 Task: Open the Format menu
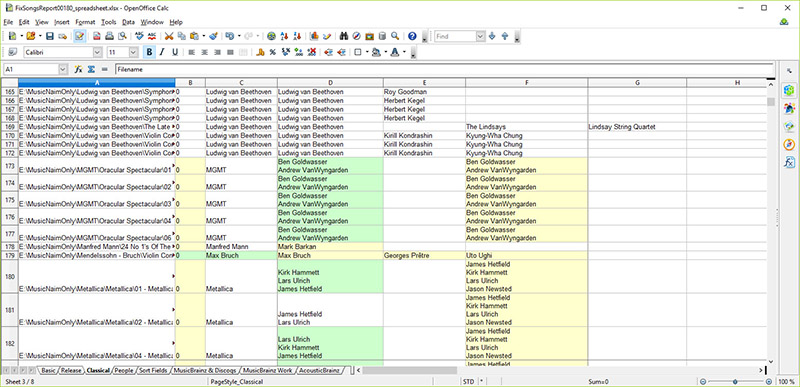pos(85,22)
